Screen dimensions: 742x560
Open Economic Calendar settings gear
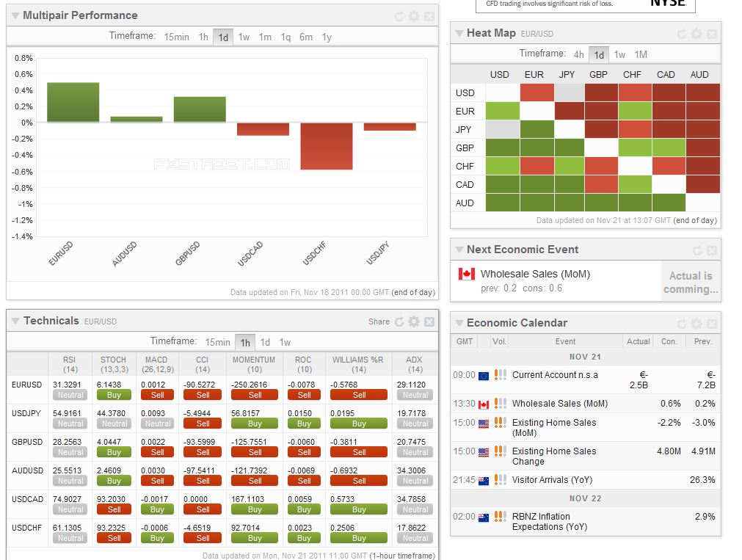[696, 324]
